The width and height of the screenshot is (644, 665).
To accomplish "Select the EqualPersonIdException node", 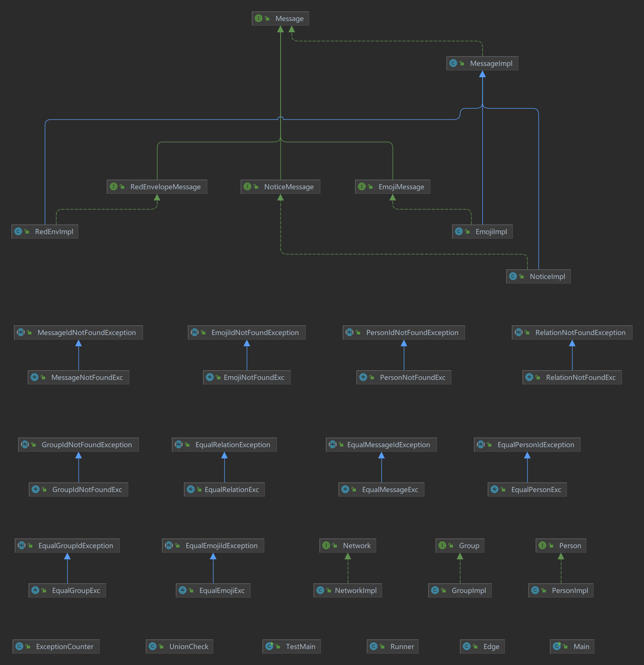I will tap(527, 444).
